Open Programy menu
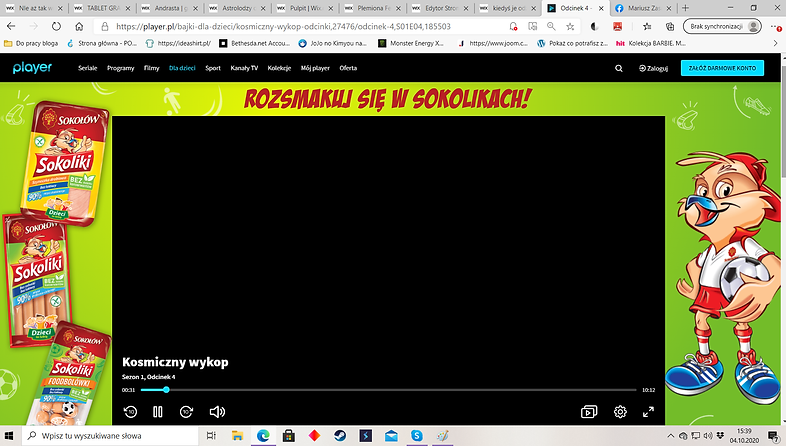 [120, 68]
